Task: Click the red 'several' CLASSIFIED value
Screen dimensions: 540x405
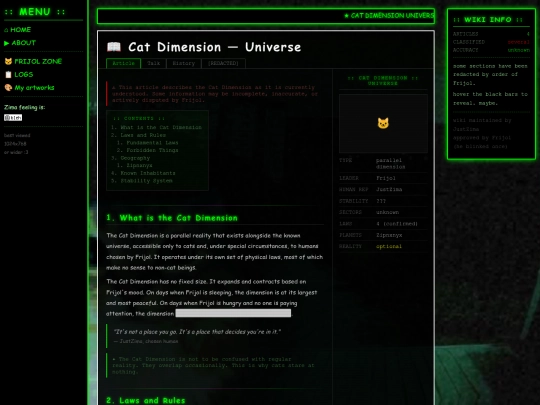Action: tap(519, 42)
